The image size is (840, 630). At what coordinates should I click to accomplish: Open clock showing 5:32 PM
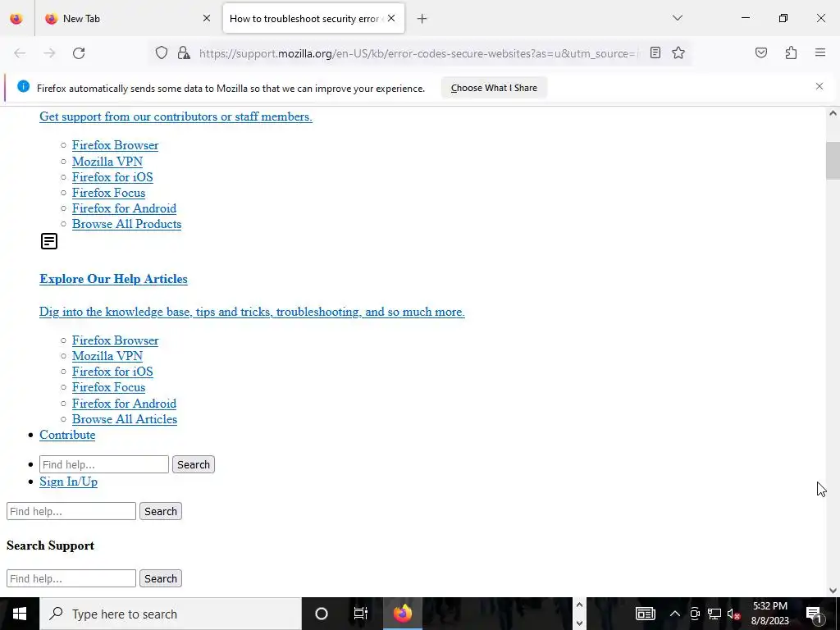coord(770,614)
